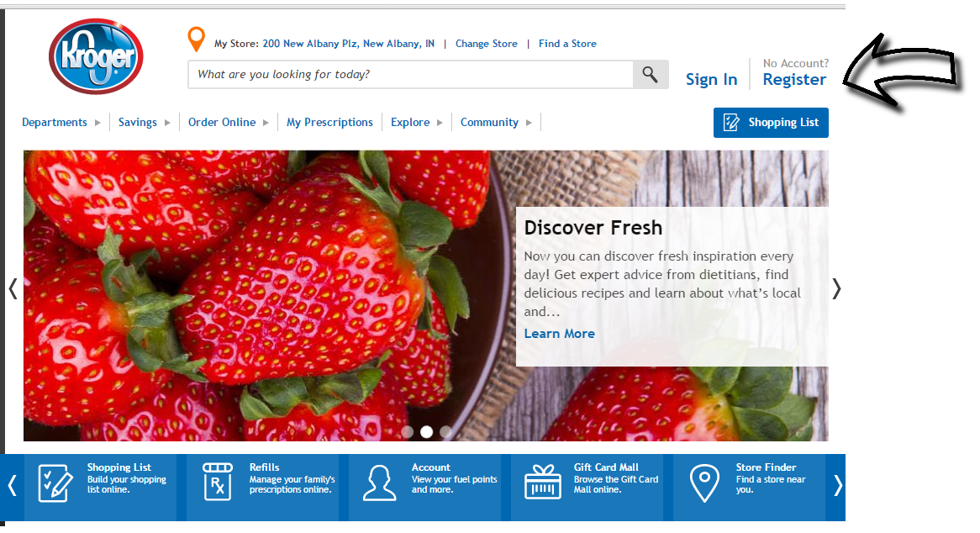The width and height of the screenshot is (980, 533).
Task: Open Store Finder map pin tile
Action: (750, 488)
